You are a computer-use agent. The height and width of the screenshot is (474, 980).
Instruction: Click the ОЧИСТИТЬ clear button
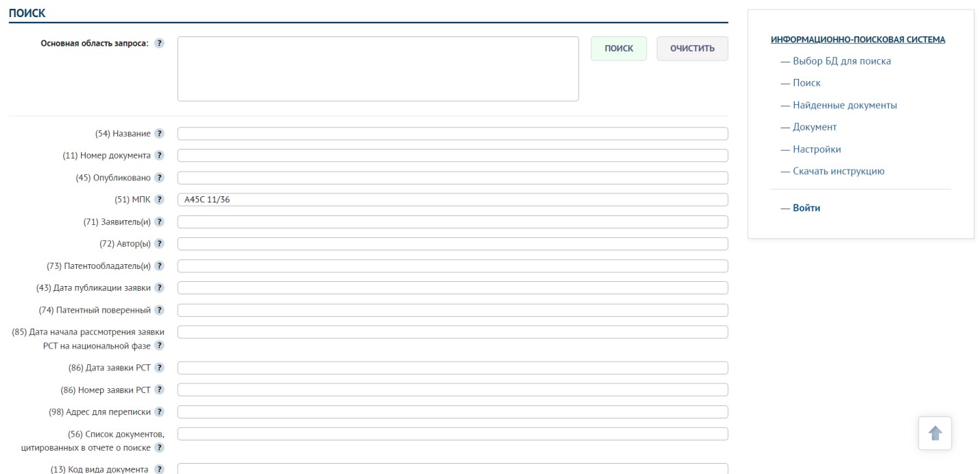[692, 49]
